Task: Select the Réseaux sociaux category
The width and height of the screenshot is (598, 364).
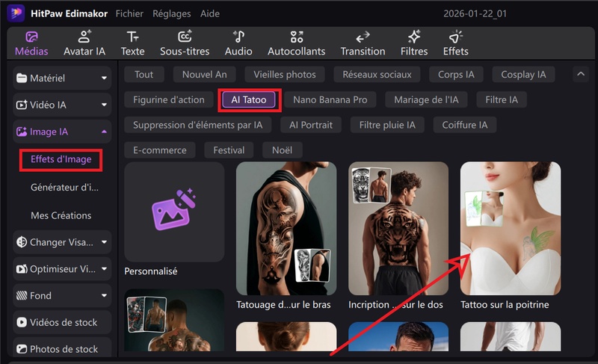Action: point(377,74)
